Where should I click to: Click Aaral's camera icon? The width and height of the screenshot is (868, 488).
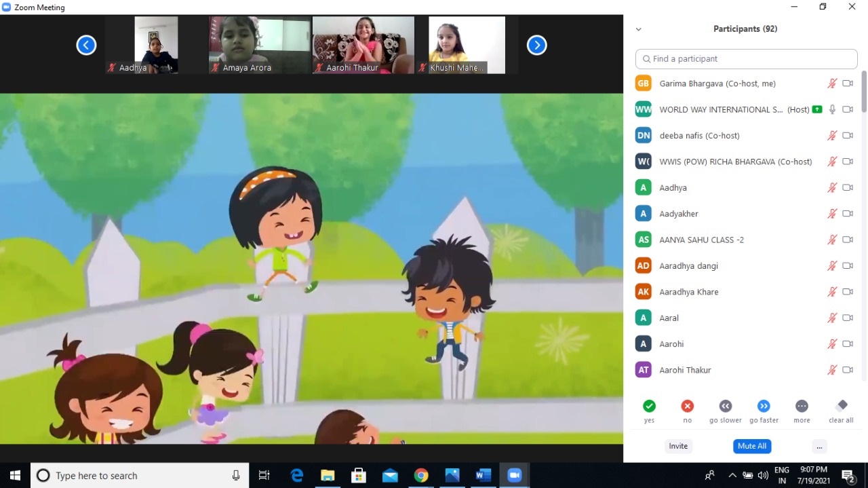pyautogui.click(x=848, y=318)
